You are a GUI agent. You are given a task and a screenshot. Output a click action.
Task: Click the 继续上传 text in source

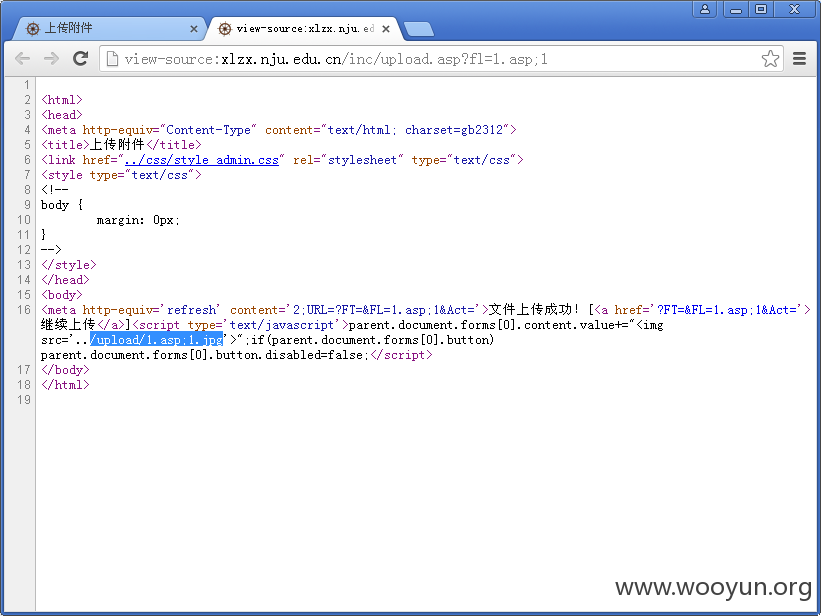68,325
